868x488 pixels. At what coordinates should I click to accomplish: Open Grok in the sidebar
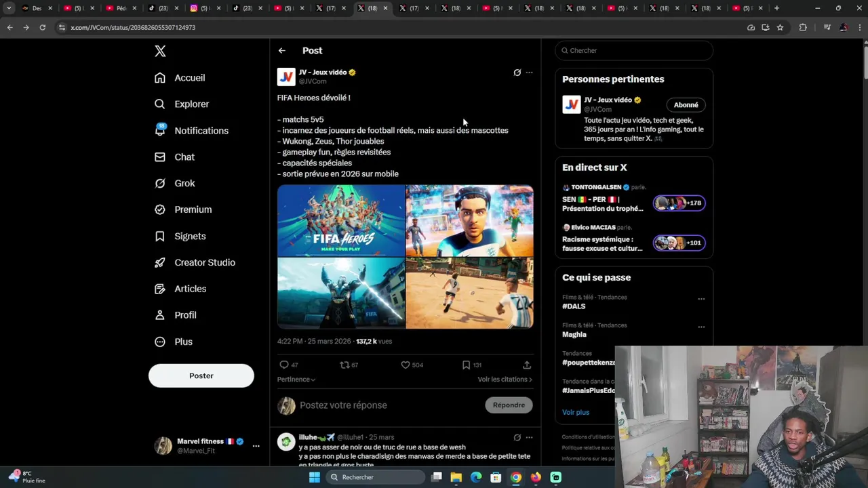tap(175, 184)
